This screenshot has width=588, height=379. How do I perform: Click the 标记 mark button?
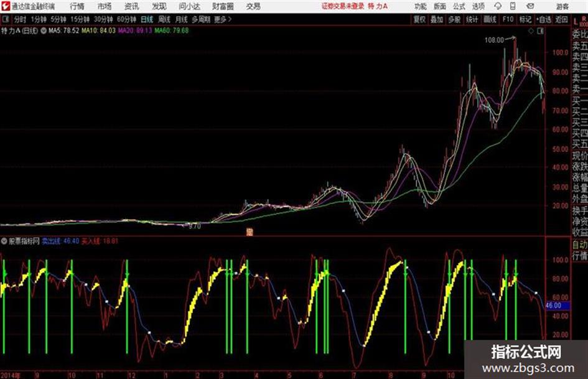(x=525, y=19)
